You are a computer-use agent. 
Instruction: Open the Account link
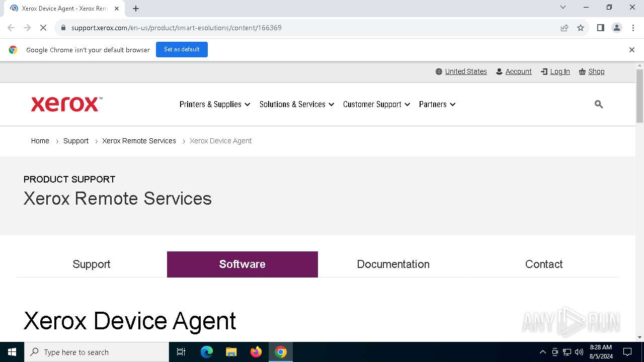tap(514, 71)
